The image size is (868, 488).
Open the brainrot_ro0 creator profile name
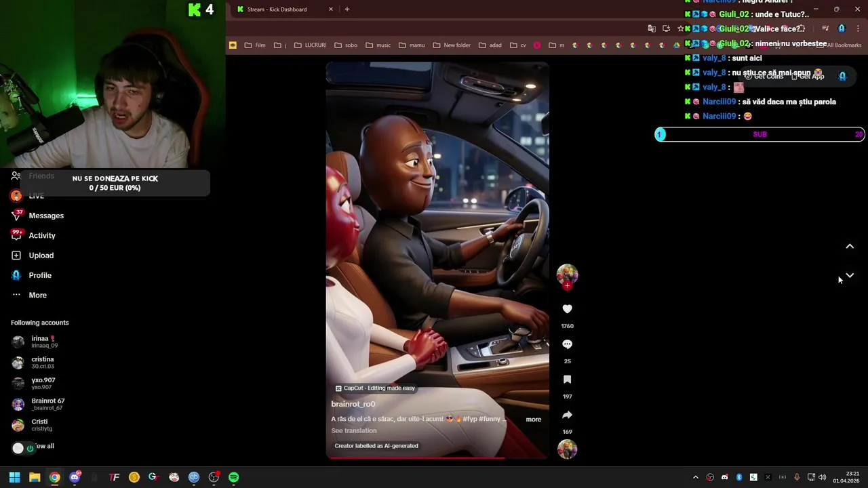point(353,404)
